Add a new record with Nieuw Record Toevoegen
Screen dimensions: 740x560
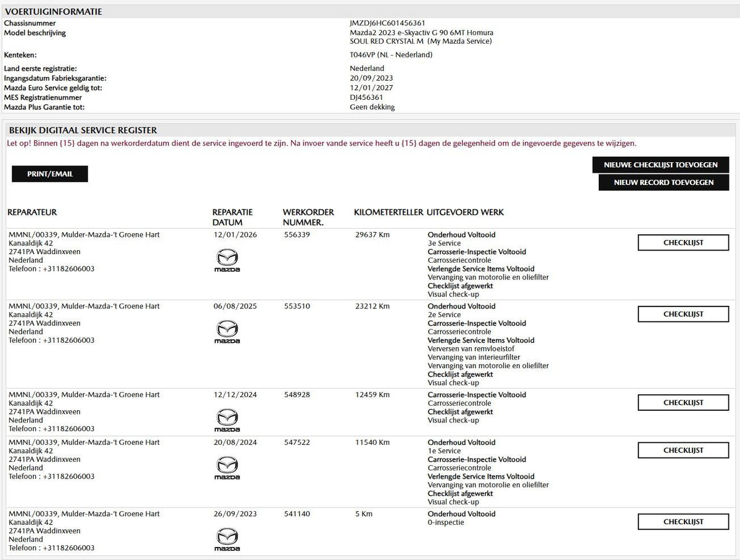click(x=664, y=183)
